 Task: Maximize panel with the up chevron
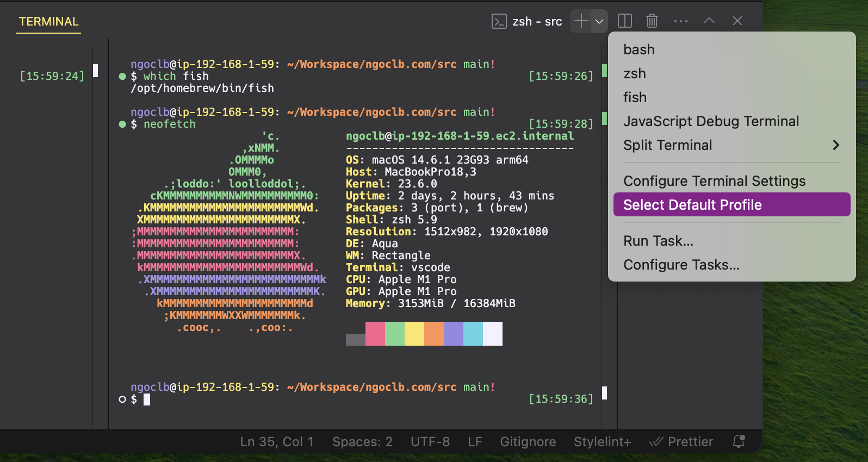(x=709, y=21)
